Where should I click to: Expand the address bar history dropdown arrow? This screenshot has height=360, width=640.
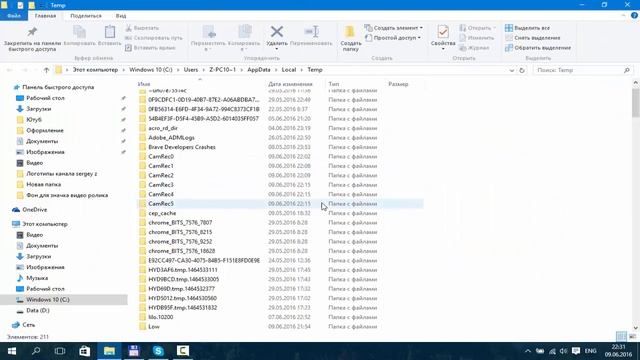coord(511,70)
